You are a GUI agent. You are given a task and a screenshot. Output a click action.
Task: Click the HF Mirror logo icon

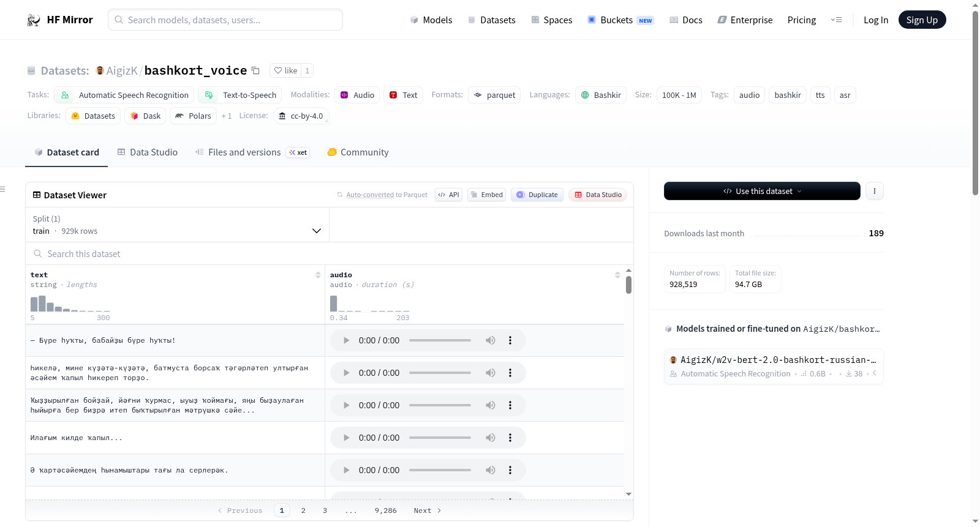(34, 20)
